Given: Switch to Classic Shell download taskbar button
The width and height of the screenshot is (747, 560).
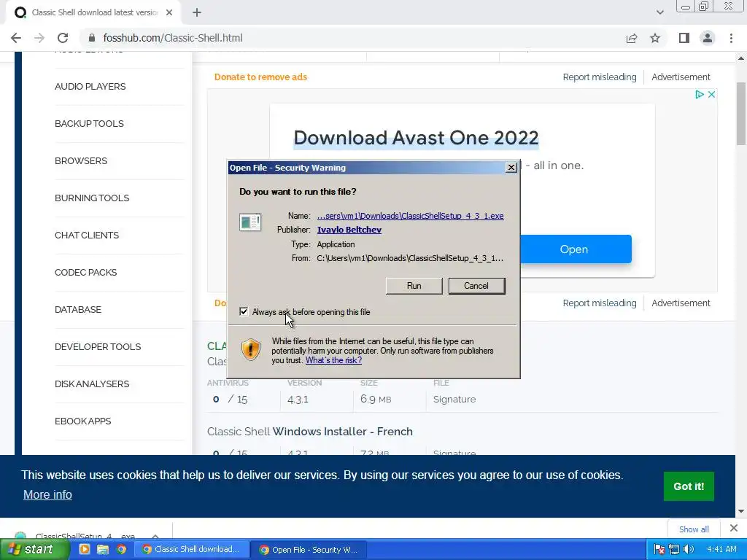Looking at the screenshot, I should coord(192,550).
